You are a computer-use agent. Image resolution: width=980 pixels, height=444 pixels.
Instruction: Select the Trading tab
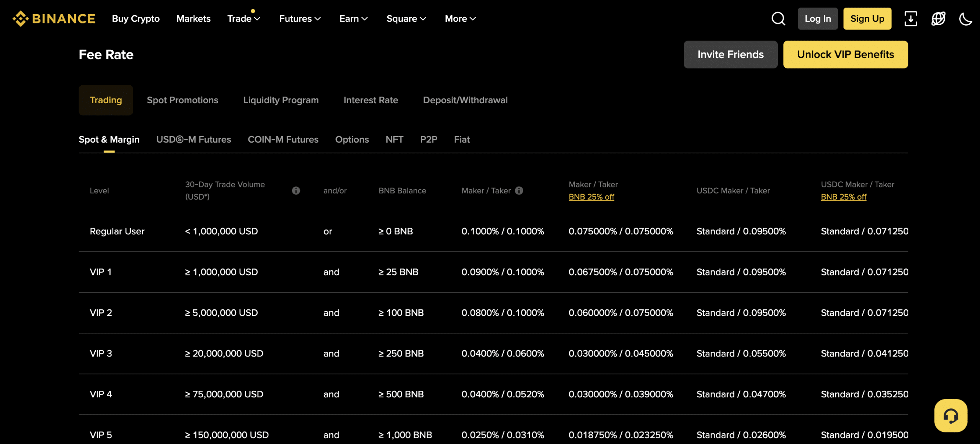[x=106, y=100]
